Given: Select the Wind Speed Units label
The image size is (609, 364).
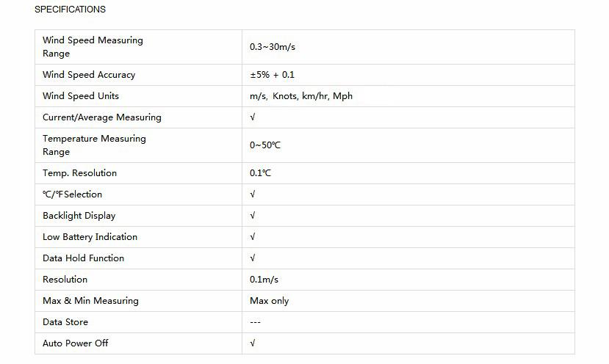Looking at the screenshot, I should (81, 96).
